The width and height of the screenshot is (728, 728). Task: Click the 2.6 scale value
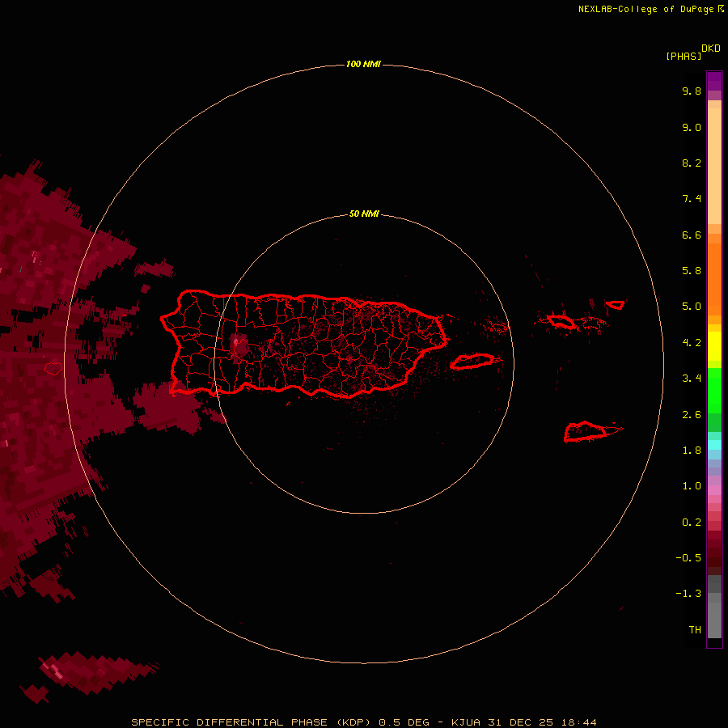[692, 415]
